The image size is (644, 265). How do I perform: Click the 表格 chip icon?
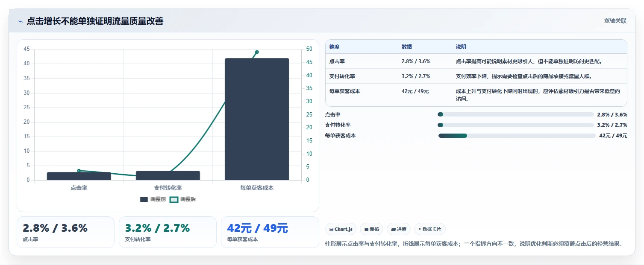(x=366, y=229)
